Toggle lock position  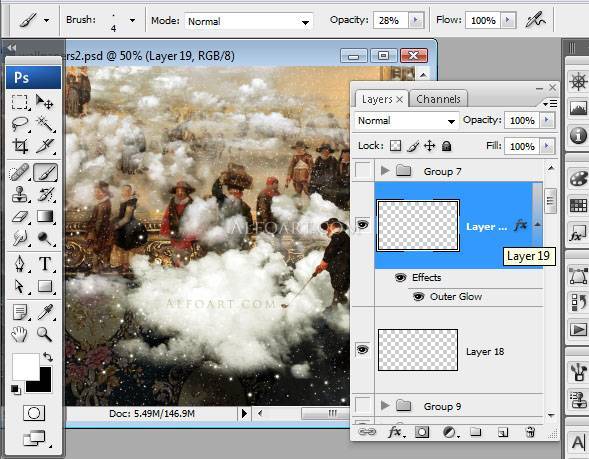429,146
